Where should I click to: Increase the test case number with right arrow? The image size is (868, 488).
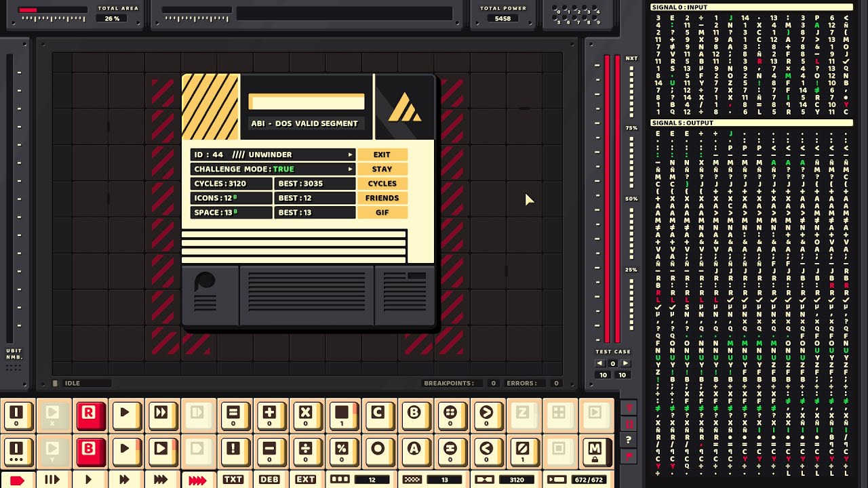(x=625, y=363)
